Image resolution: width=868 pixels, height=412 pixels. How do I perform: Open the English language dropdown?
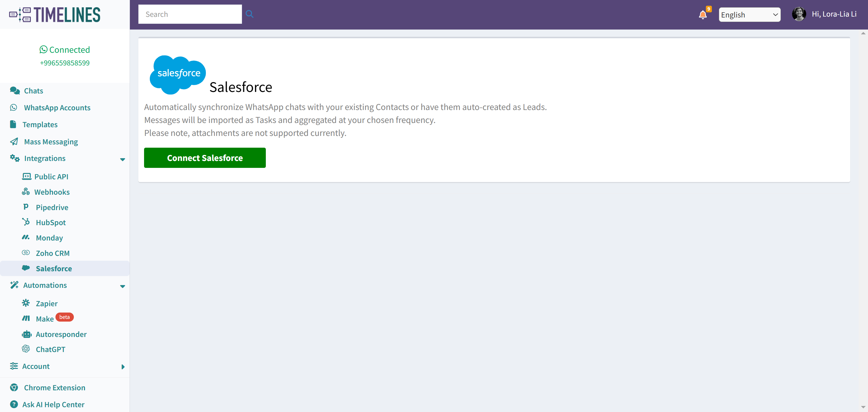click(749, 14)
